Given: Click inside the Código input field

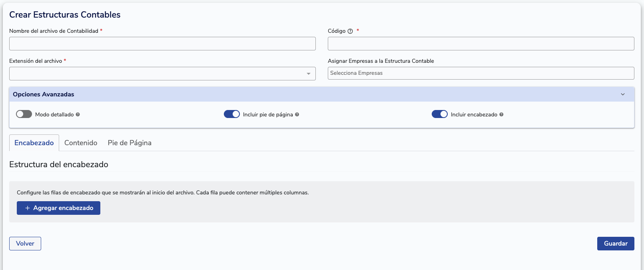Looking at the screenshot, I should point(481,44).
